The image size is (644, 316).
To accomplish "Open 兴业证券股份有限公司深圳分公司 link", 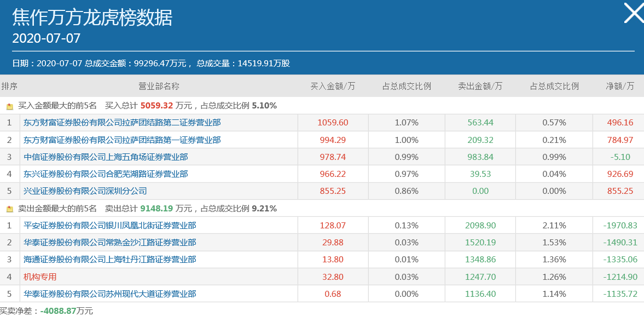I will click(x=85, y=191).
